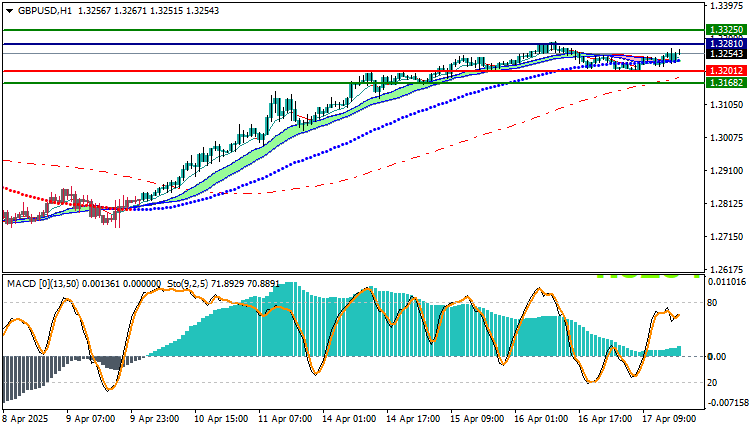The height and width of the screenshot is (430, 750).
Task: Click the current price label 1.32543
Action: (726, 54)
